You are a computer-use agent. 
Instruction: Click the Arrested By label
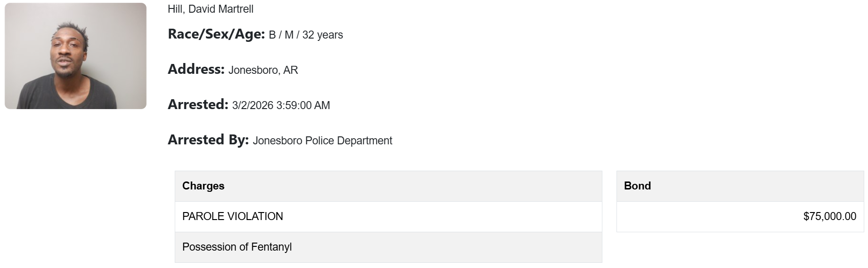208,140
